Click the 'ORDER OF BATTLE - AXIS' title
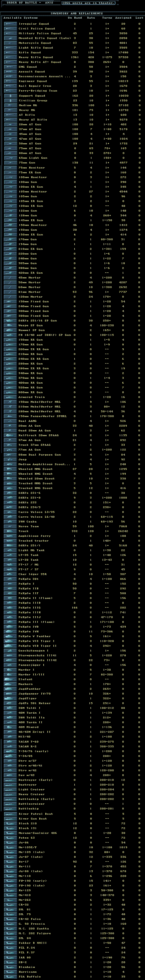This screenshot has width=145, height=980. (x=30, y=3)
